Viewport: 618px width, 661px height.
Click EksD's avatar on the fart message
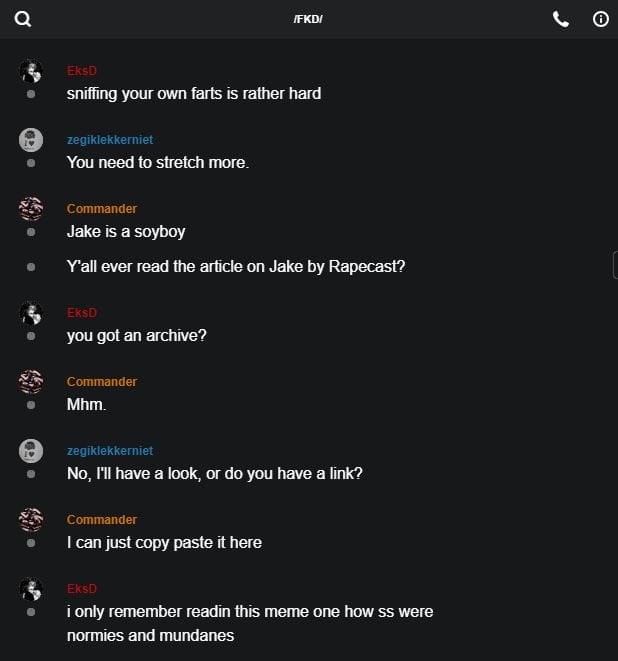point(31,71)
